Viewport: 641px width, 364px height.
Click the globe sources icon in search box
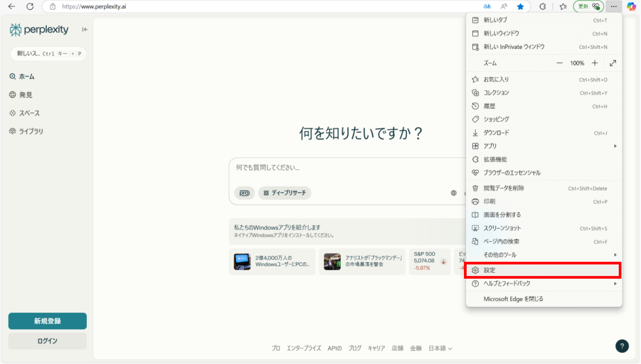[454, 193]
